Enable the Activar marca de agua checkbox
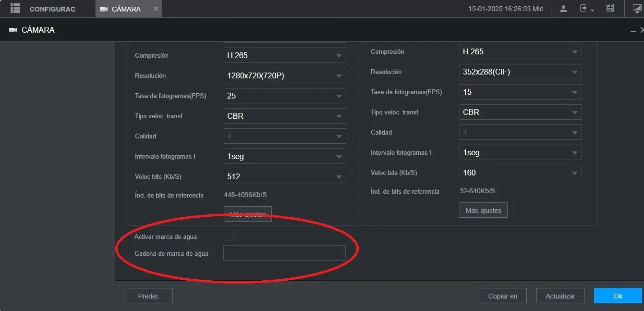Image resolution: width=644 pixels, height=311 pixels. coord(229,236)
